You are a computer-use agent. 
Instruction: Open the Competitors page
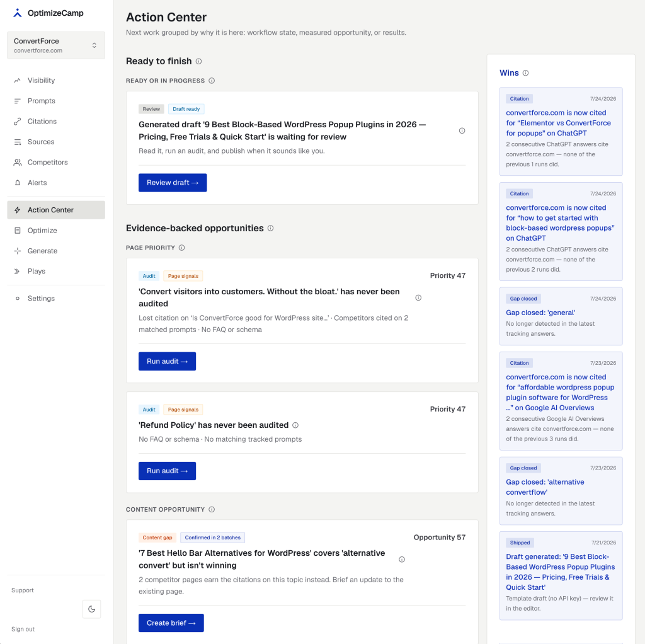click(x=56, y=163)
